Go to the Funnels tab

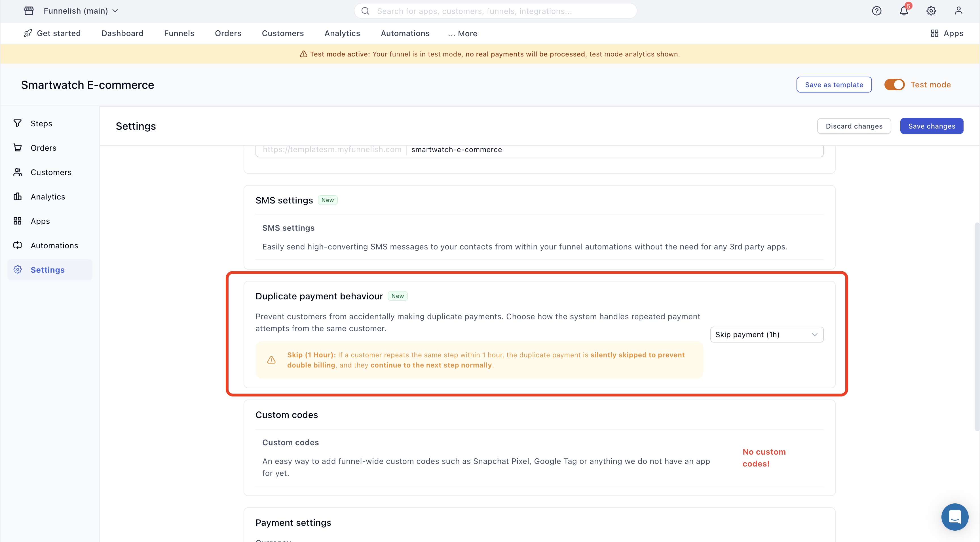click(179, 33)
